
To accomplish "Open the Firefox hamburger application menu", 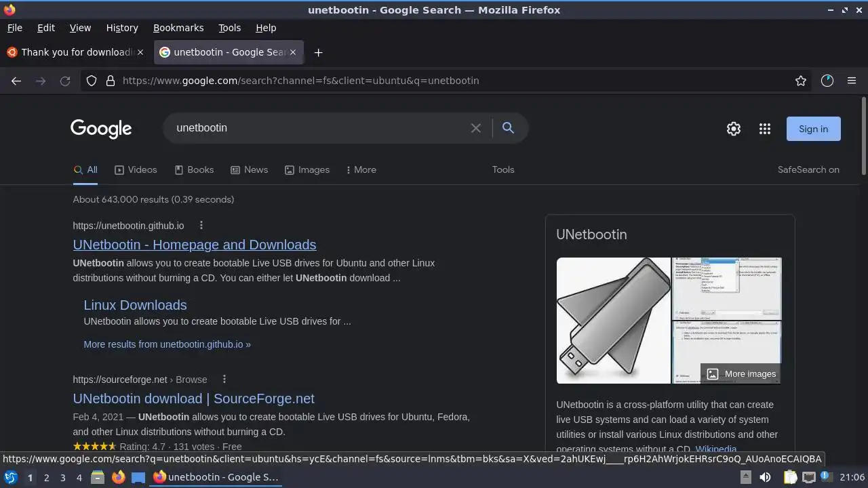I will (x=852, y=81).
